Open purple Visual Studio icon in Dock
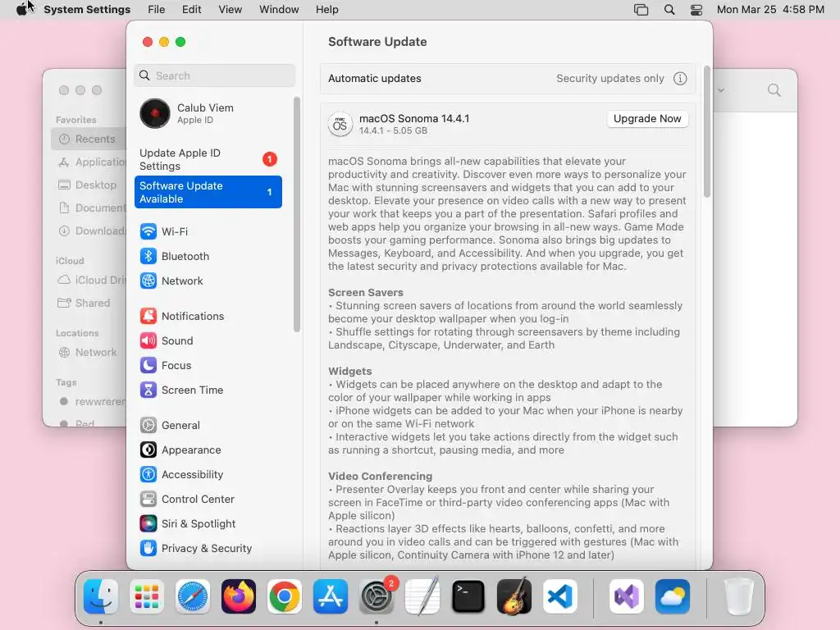This screenshot has height=630, width=840. [627, 596]
